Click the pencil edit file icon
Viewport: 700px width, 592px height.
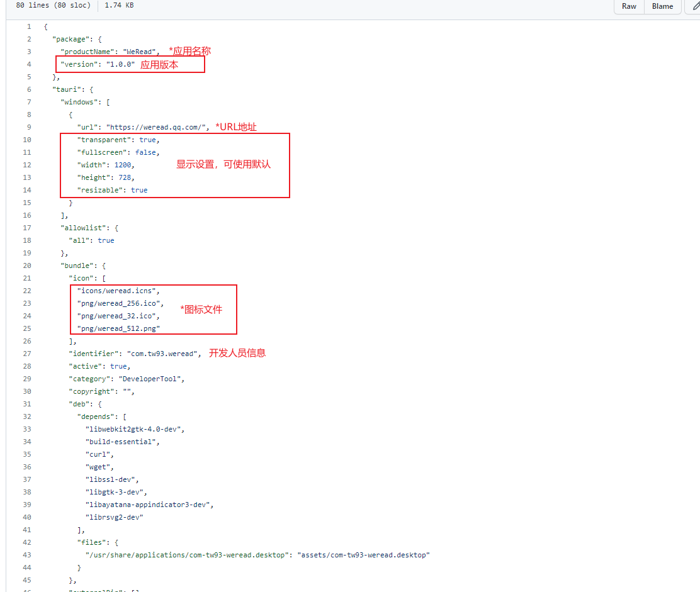tap(694, 6)
